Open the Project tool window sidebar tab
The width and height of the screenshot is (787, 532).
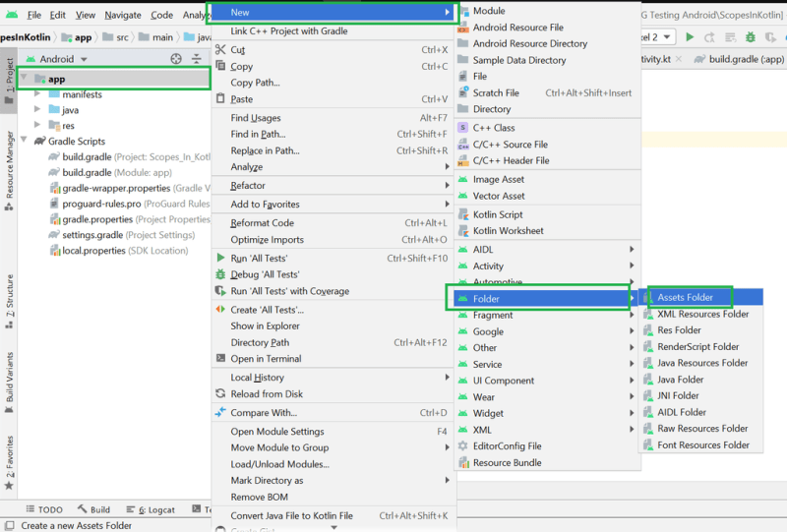tap(9, 80)
